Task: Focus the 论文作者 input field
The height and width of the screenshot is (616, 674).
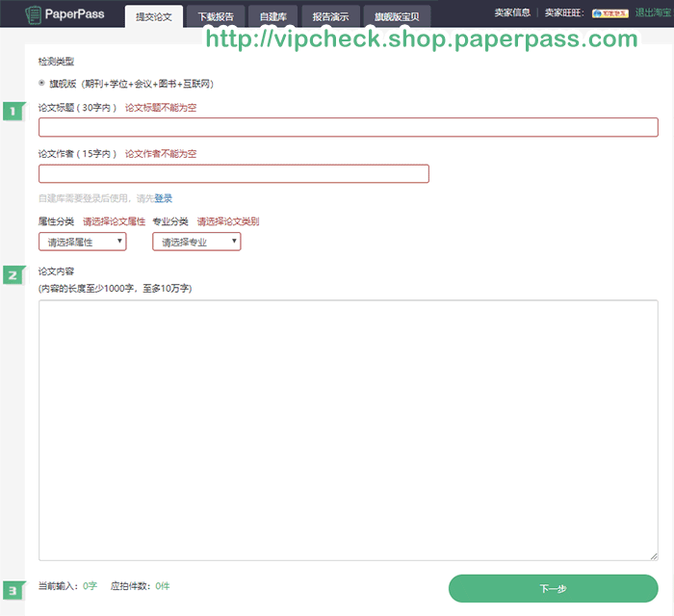Action: coord(234,173)
